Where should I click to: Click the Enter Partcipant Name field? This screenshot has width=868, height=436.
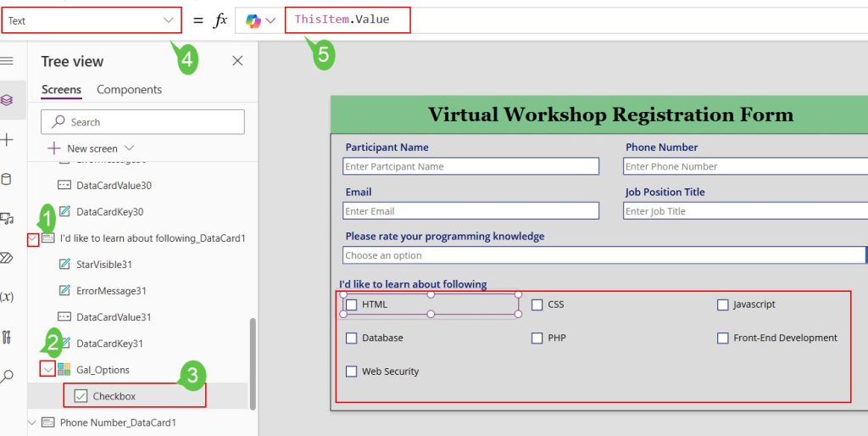[x=471, y=166]
